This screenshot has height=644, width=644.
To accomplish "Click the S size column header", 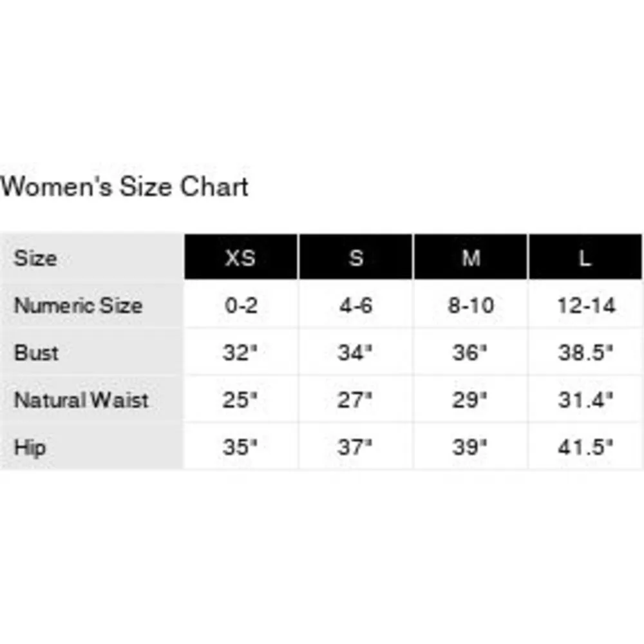I will [355, 258].
